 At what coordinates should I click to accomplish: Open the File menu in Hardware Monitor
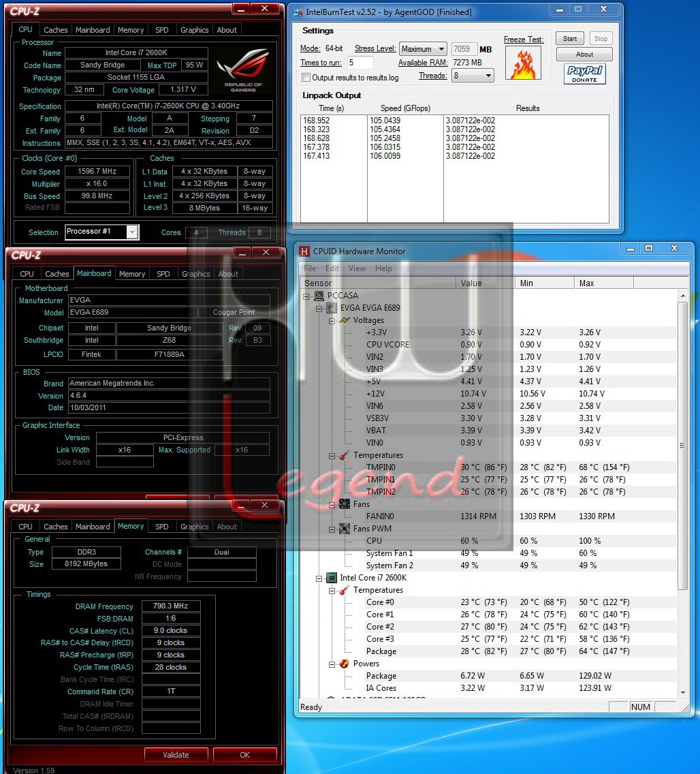[310, 268]
